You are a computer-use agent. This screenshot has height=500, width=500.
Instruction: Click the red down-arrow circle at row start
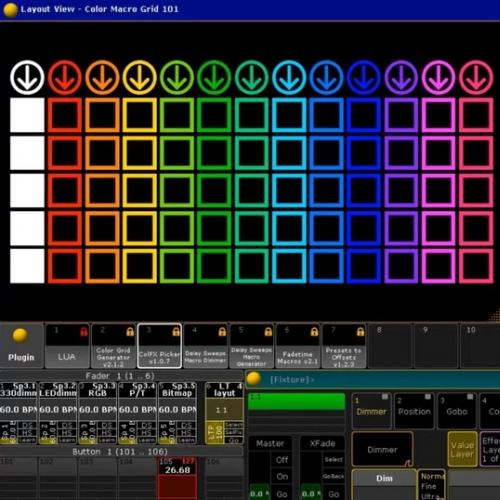click(65, 77)
